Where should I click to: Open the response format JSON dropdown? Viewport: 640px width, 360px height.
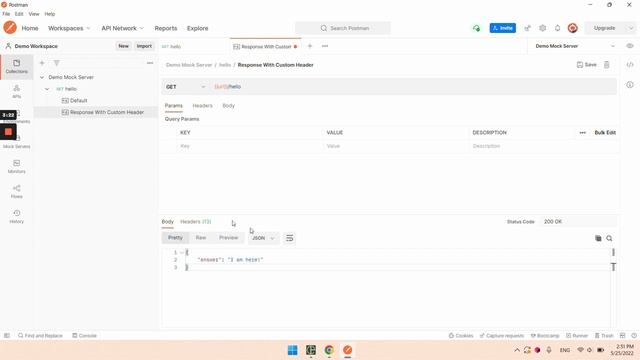pyautogui.click(x=263, y=238)
